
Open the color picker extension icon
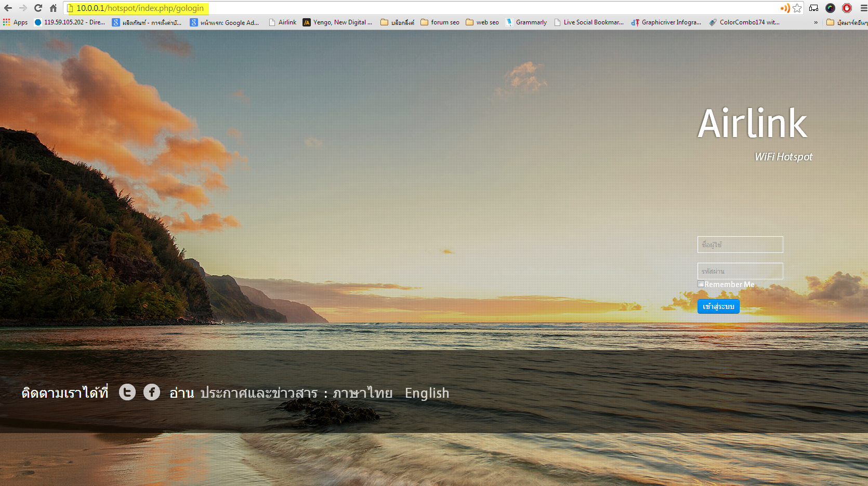(831, 8)
